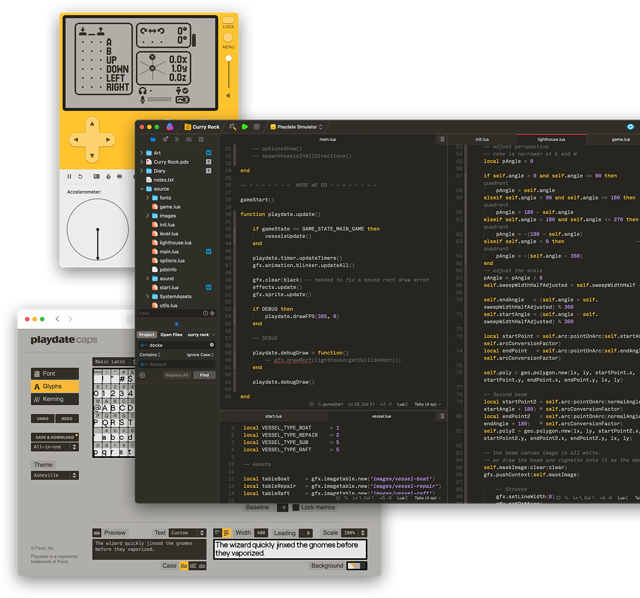Click the D-pad right arrow on the simulator

coord(108,140)
